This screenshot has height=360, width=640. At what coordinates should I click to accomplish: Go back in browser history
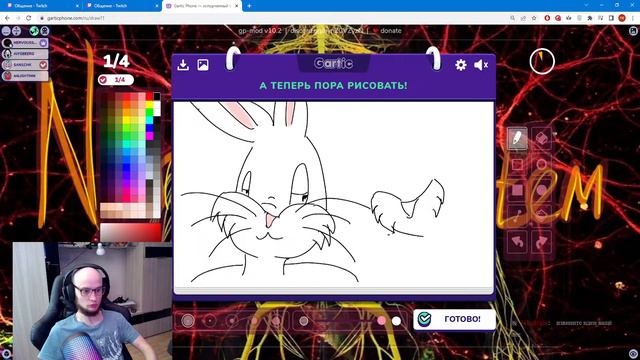tap(7, 18)
